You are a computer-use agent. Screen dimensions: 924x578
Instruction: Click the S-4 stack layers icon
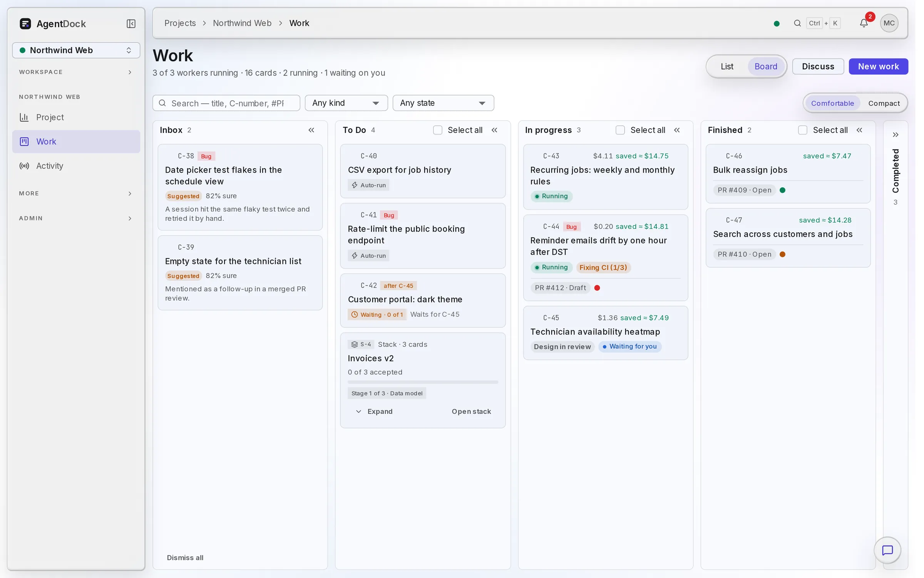[x=355, y=344]
